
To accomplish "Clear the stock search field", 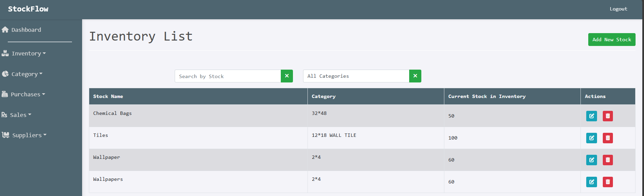I will pyautogui.click(x=287, y=76).
